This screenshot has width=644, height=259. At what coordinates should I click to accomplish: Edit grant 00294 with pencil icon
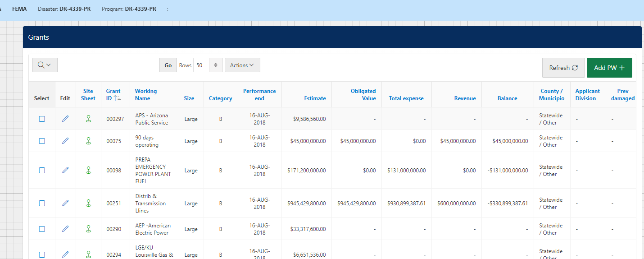(x=65, y=254)
